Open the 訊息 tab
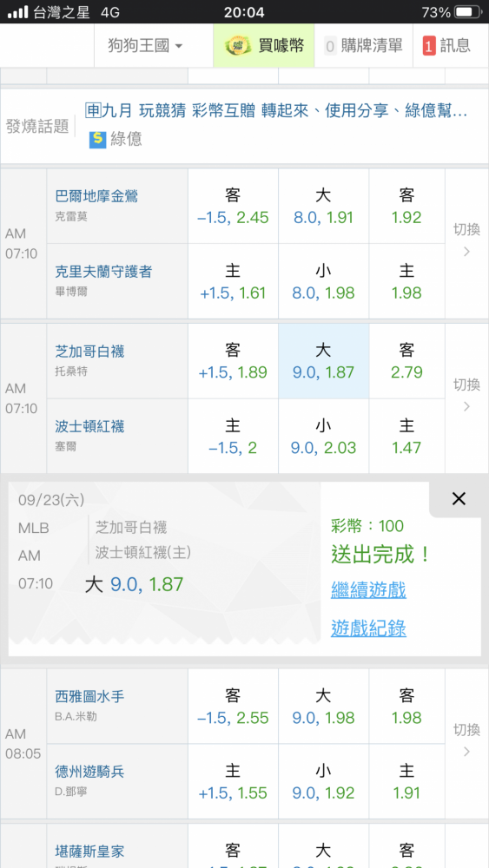 click(446, 45)
